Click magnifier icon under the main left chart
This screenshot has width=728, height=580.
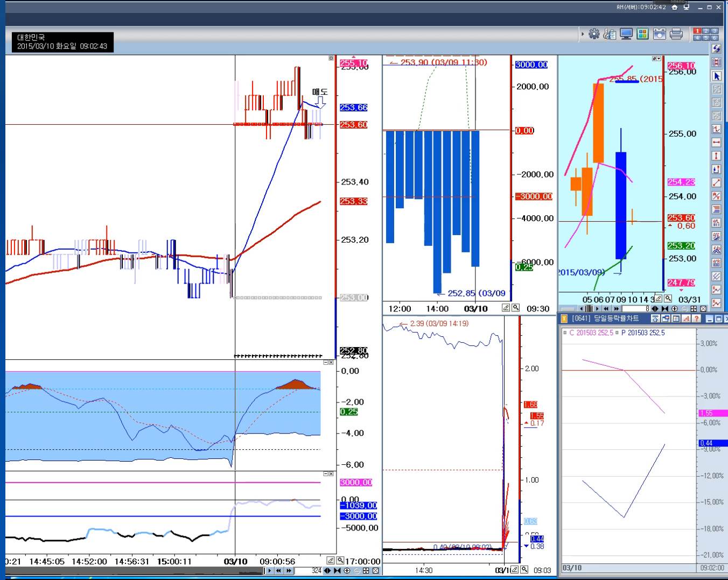point(340,561)
